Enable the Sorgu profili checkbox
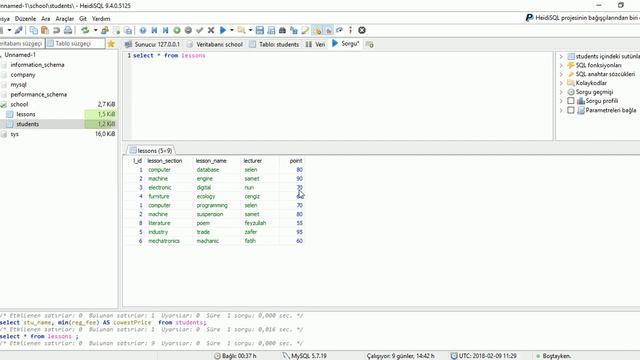640x360 pixels. (571, 101)
